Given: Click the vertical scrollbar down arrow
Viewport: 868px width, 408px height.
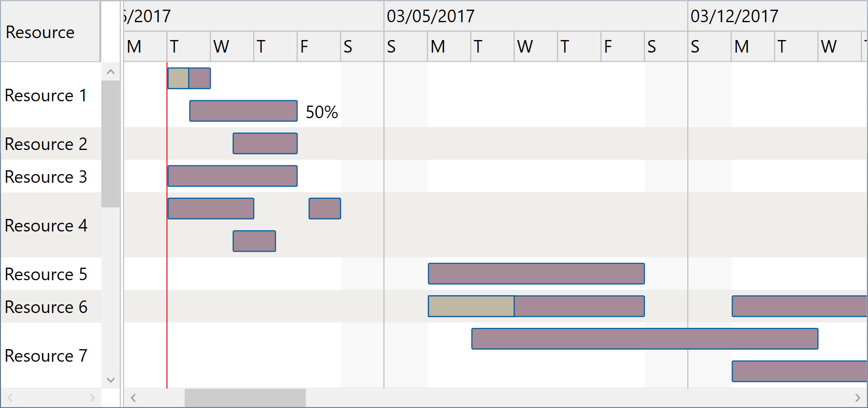Looking at the screenshot, I should pos(110,380).
